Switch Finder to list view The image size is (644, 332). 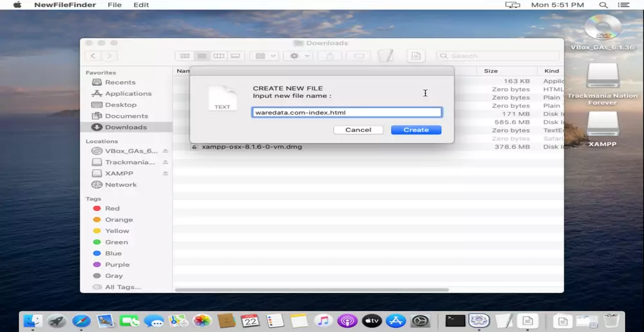tap(202, 56)
